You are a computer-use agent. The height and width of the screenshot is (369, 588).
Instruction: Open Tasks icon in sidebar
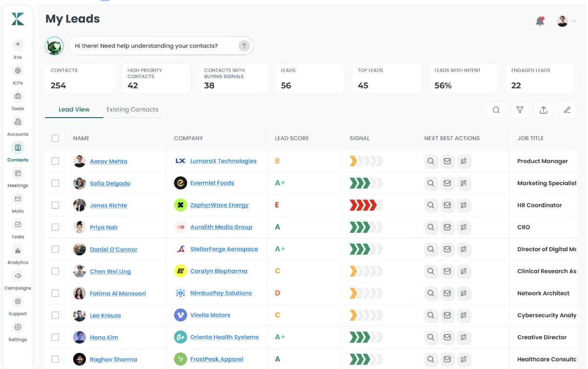tap(18, 225)
